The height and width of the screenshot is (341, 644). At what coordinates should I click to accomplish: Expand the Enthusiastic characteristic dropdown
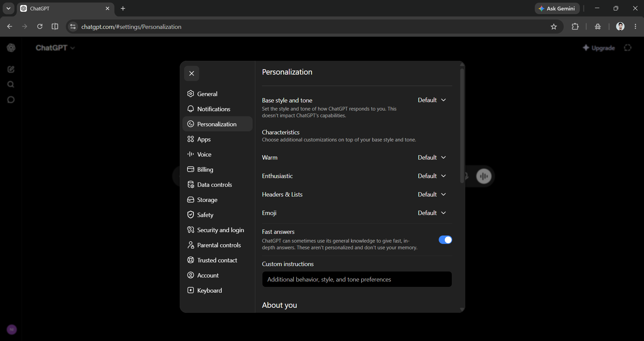[x=432, y=176]
